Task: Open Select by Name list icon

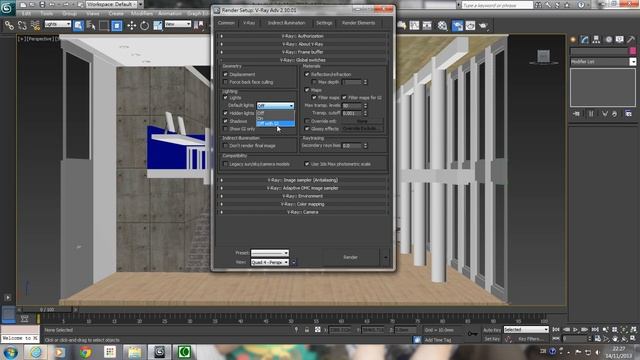Action: pyautogui.click(x=91, y=26)
